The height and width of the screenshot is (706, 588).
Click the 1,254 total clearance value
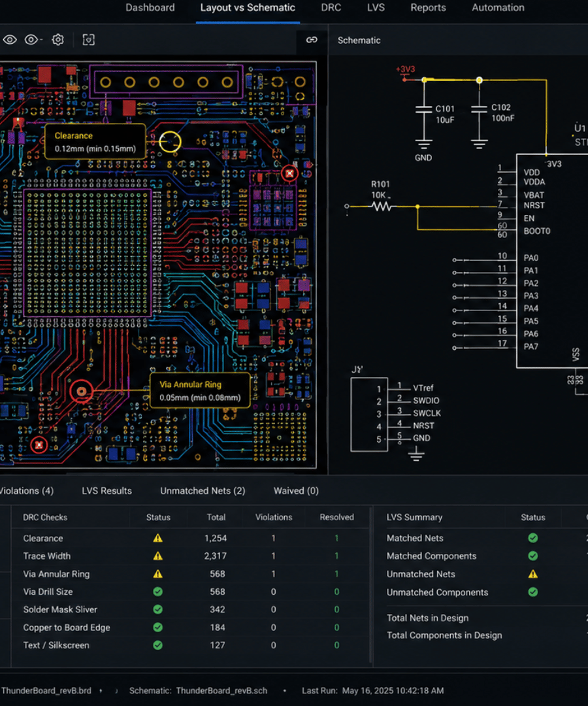216,538
